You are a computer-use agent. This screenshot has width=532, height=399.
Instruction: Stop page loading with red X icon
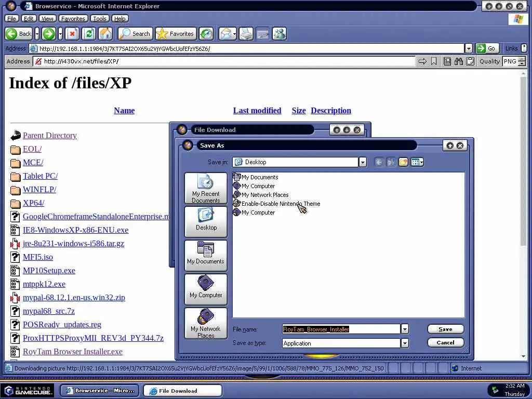[72, 34]
